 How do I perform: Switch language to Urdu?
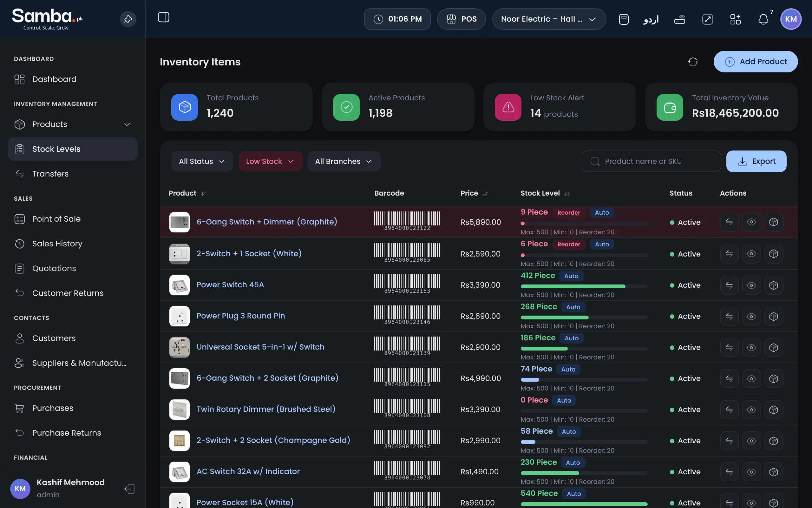point(651,19)
